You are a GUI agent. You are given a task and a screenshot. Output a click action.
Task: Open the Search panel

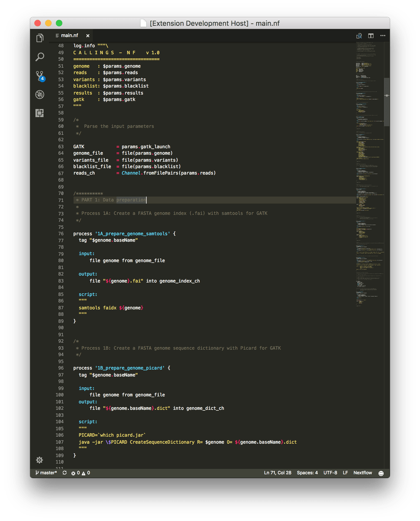pos(40,57)
